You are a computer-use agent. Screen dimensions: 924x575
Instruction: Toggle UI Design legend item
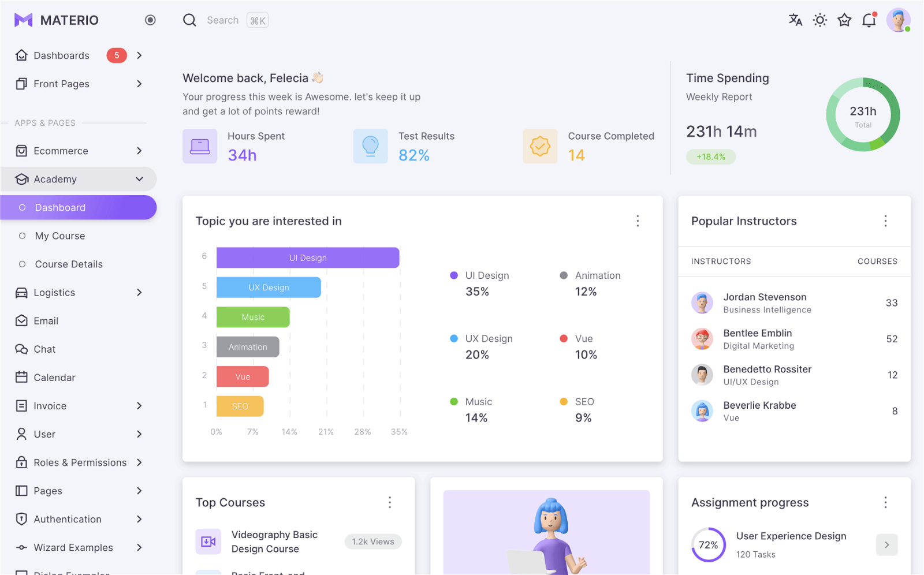click(480, 275)
